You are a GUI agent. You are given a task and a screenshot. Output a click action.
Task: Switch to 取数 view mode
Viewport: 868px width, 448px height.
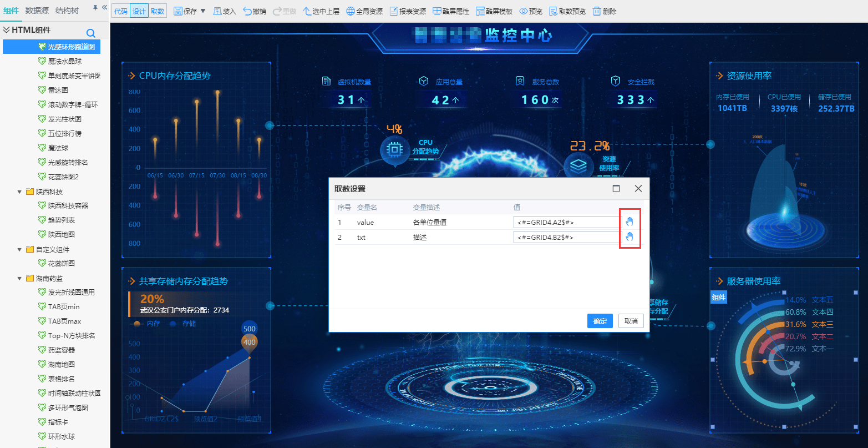158,11
